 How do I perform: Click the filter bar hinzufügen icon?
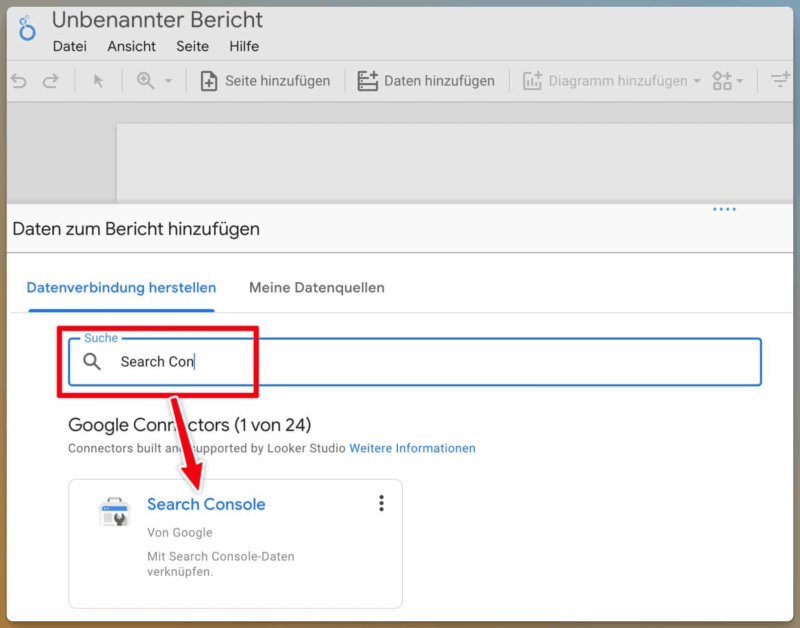[781, 81]
